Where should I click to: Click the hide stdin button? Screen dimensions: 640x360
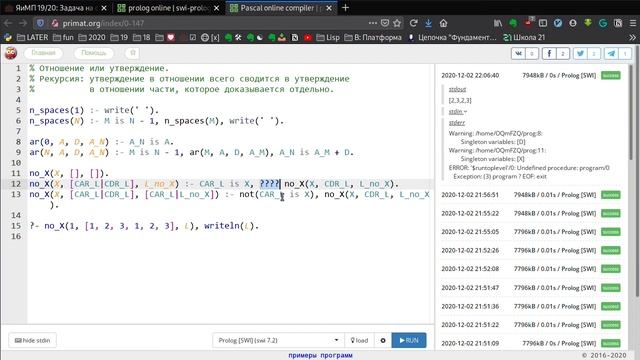click(x=33, y=340)
